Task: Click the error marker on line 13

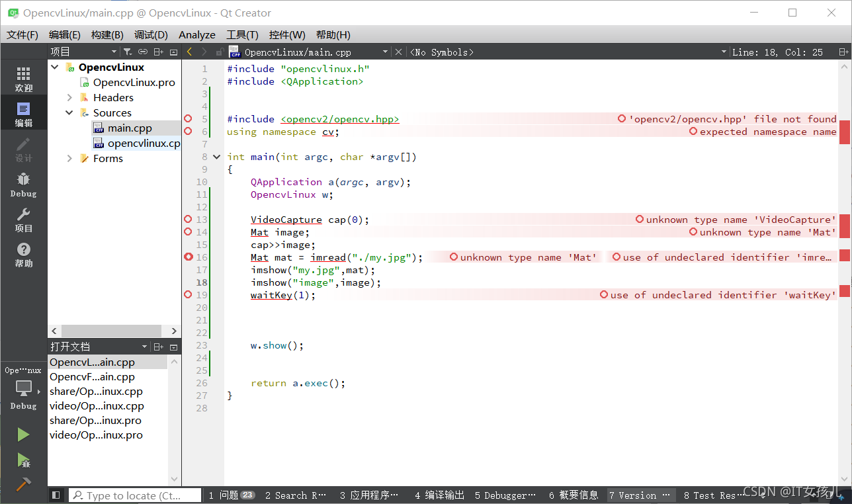Action: coord(188,219)
